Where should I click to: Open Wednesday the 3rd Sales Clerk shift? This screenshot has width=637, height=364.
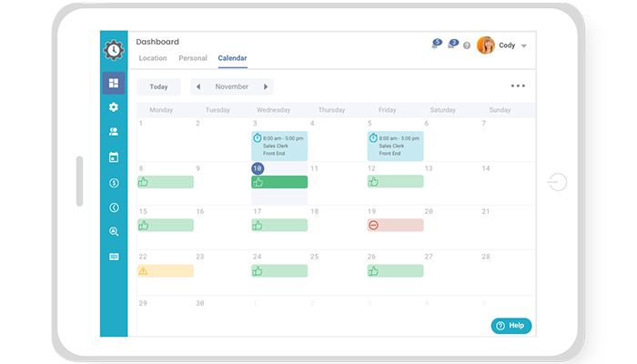pos(279,146)
